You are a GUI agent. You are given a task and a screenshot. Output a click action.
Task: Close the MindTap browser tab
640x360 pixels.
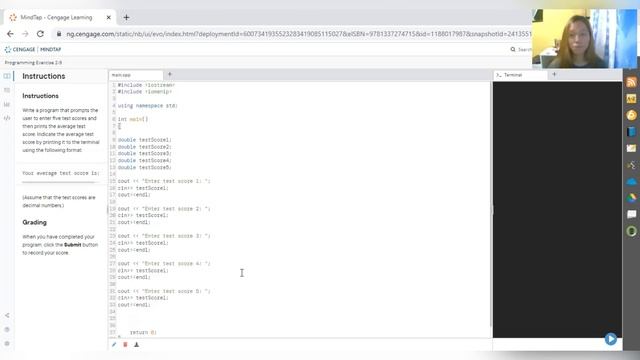[x=109, y=18]
